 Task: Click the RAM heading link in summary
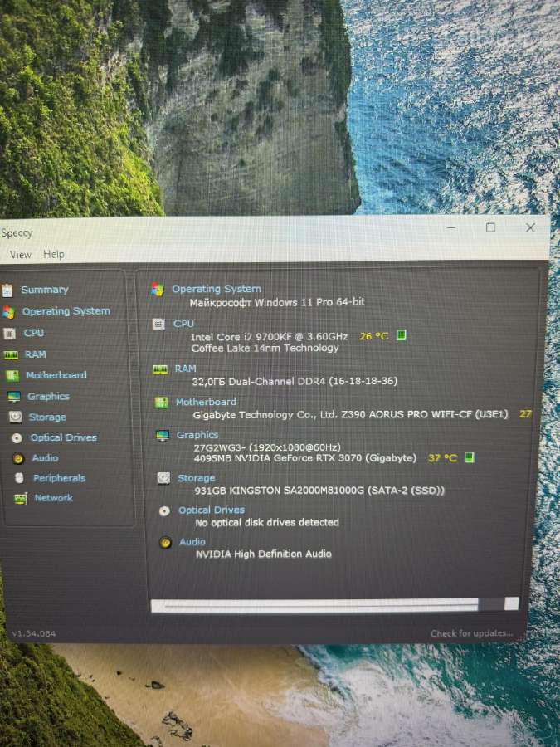coord(185,369)
